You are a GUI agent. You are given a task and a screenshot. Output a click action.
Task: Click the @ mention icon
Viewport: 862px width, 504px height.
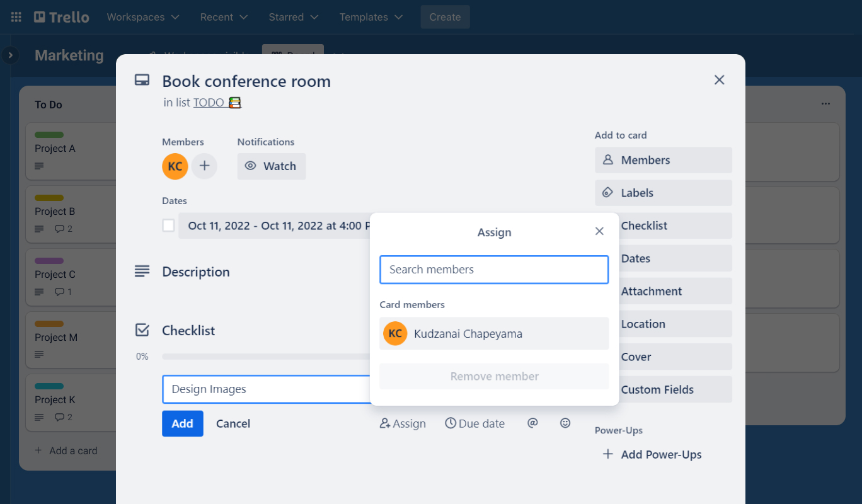[x=532, y=423]
